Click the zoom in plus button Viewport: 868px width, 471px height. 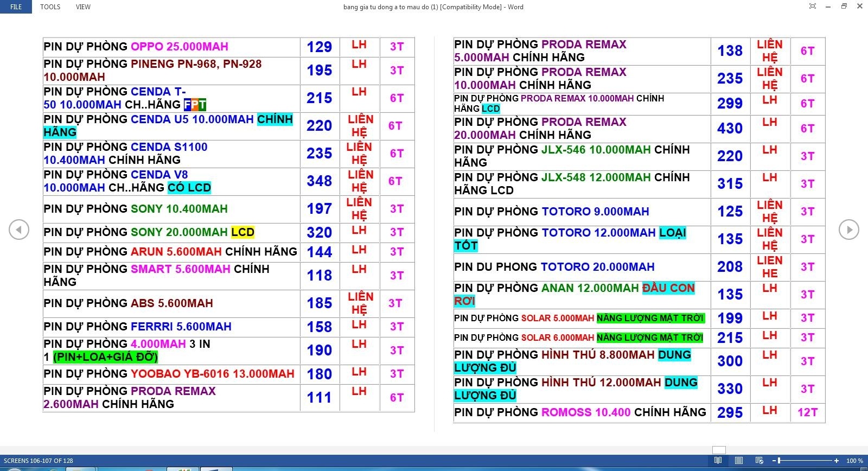pyautogui.click(x=837, y=461)
